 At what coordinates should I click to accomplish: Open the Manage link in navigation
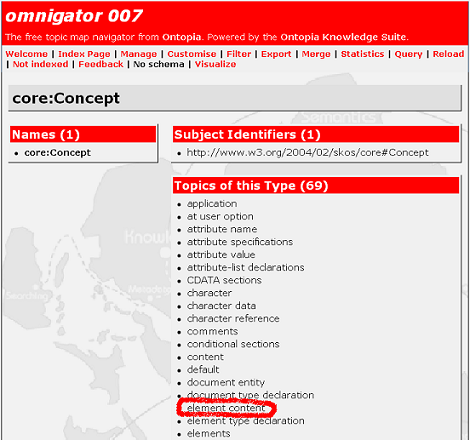pos(139,54)
